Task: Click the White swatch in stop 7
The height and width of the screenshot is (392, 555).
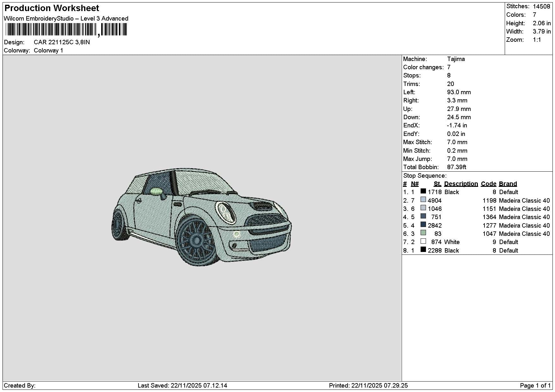Action: point(423,241)
